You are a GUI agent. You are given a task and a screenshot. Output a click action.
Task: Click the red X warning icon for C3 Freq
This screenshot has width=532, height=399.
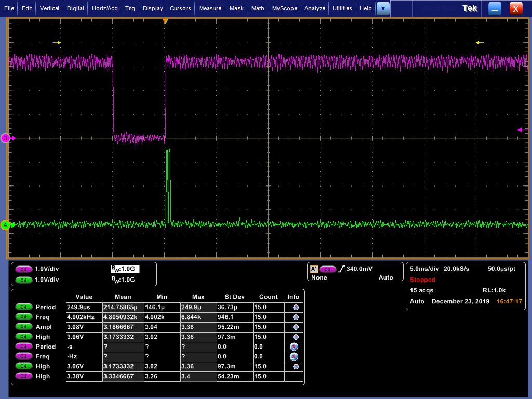pos(294,356)
